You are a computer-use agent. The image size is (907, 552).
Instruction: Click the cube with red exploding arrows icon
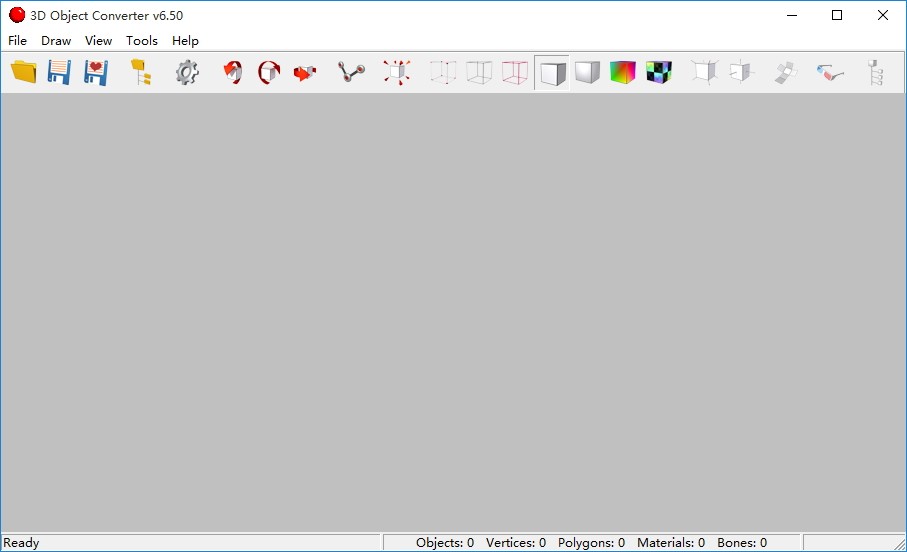(397, 72)
